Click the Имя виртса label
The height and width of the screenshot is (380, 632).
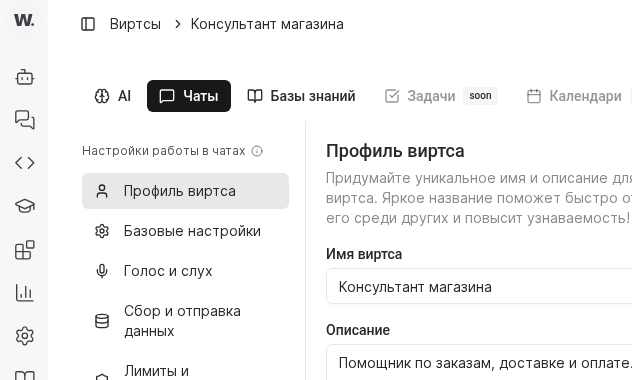point(364,254)
